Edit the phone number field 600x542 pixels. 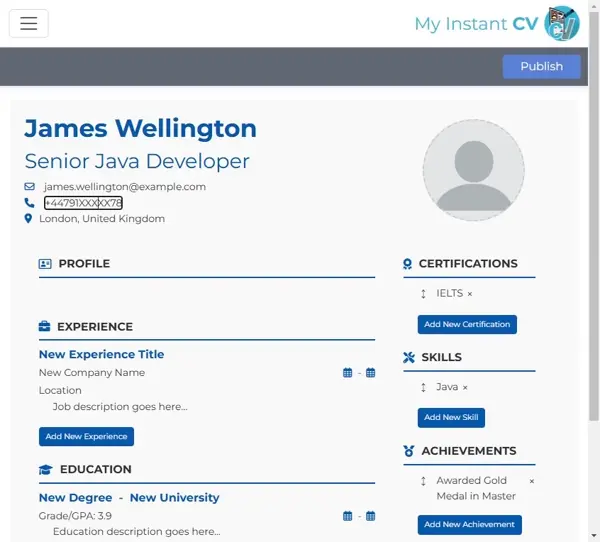pyautogui.click(x=83, y=203)
